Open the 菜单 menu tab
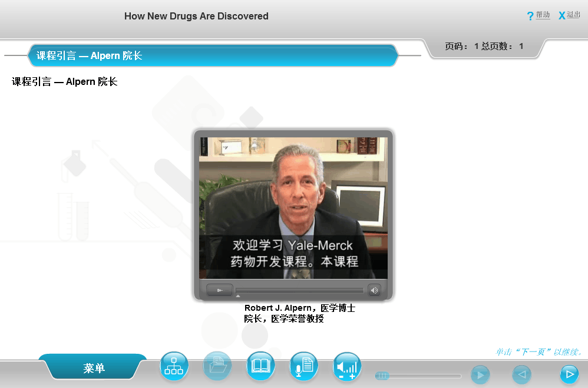The width and height of the screenshot is (588, 388). point(94,368)
